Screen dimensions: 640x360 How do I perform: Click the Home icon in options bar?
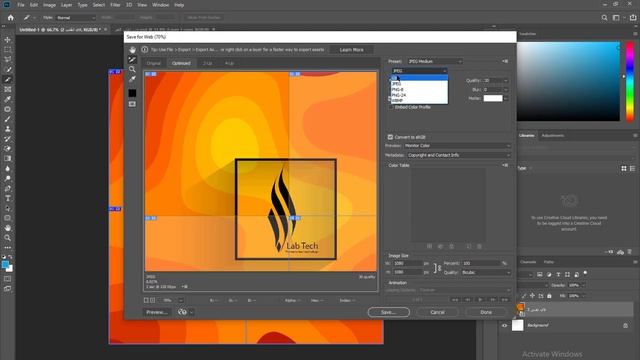[11, 18]
